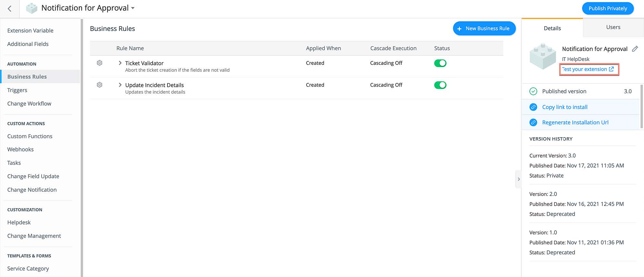The width and height of the screenshot is (644, 277).
Task: Open Triggers in the sidebar
Action: pyautogui.click(x=17, y=90)
